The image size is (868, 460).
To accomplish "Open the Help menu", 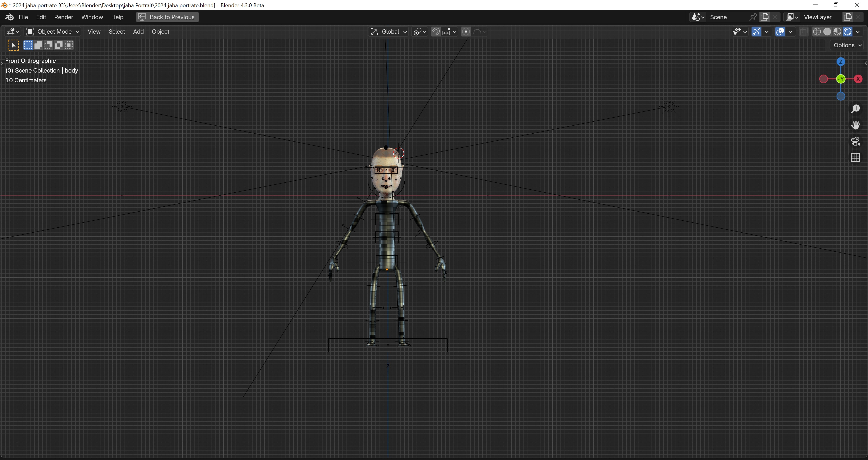I will pyautogui.click(x=117, y=17).
